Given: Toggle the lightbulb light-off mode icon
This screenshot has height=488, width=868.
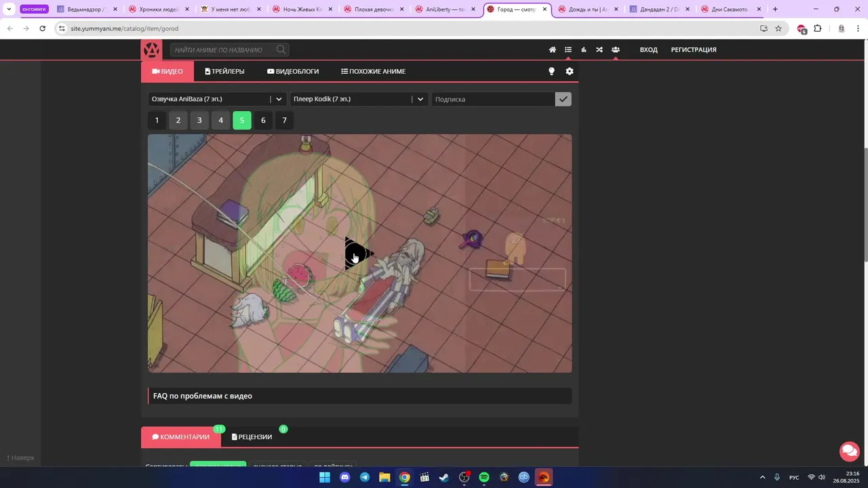Looking at the screenshot, I should (551, 71).
